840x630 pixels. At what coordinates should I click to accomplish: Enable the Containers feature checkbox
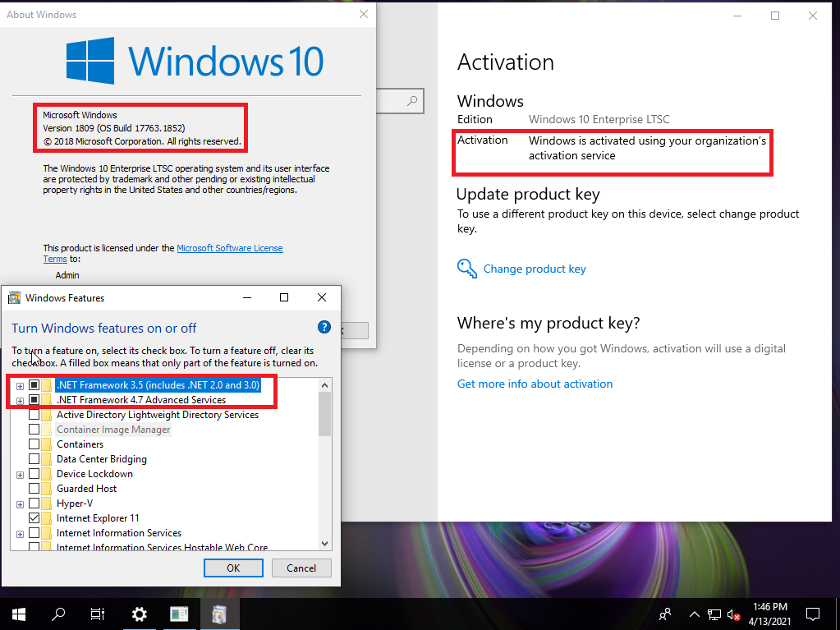click(x=34, y=444)
